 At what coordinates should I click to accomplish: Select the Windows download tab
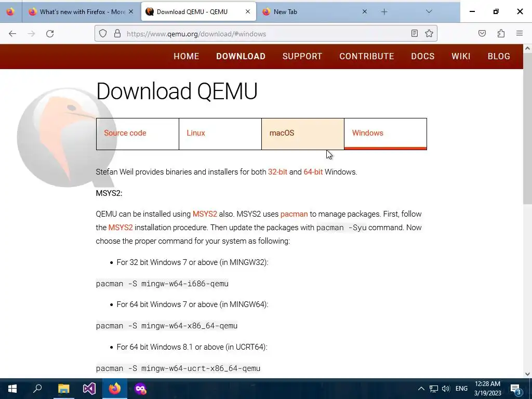[x=385, y=134]
